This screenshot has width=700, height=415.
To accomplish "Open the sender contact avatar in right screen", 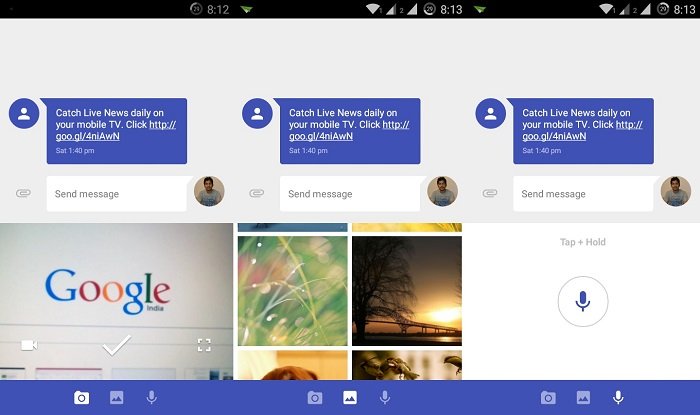I will [491, 113].
